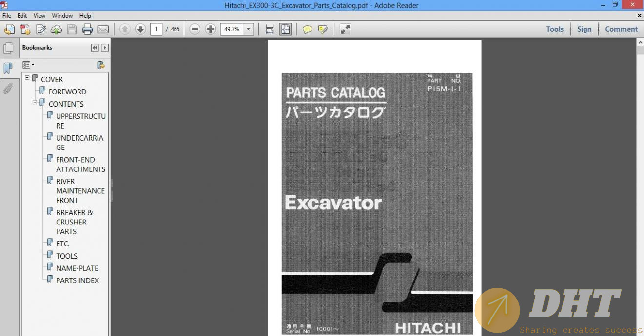
Task: Print the document using the printer icon
Action: click(87, 29)
